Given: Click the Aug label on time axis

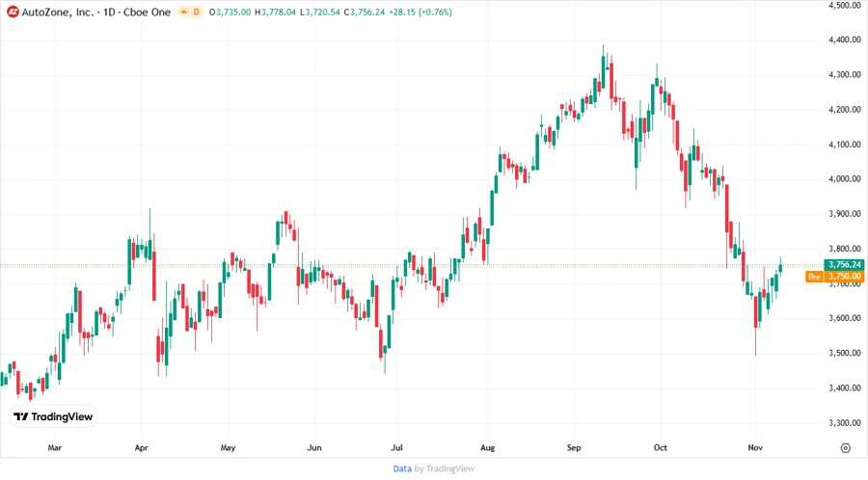Looking at the screenshot, I should point(487,447).
